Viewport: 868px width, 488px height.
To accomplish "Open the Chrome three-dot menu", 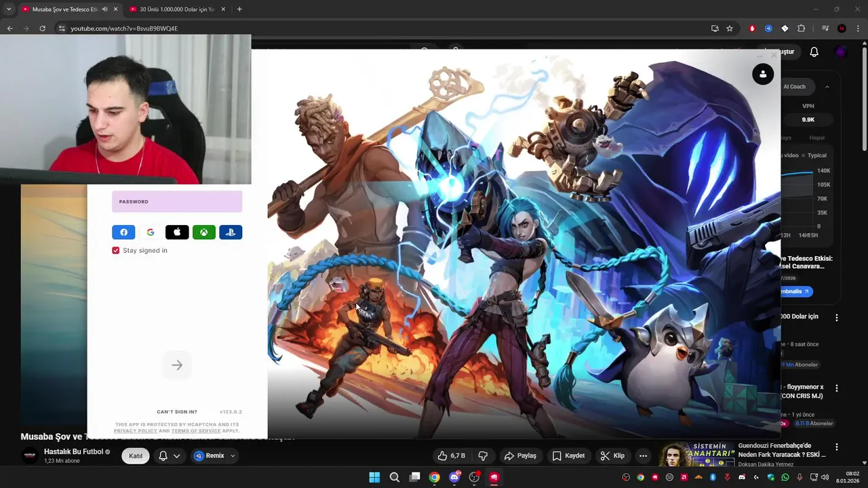I will click(859, 28).
